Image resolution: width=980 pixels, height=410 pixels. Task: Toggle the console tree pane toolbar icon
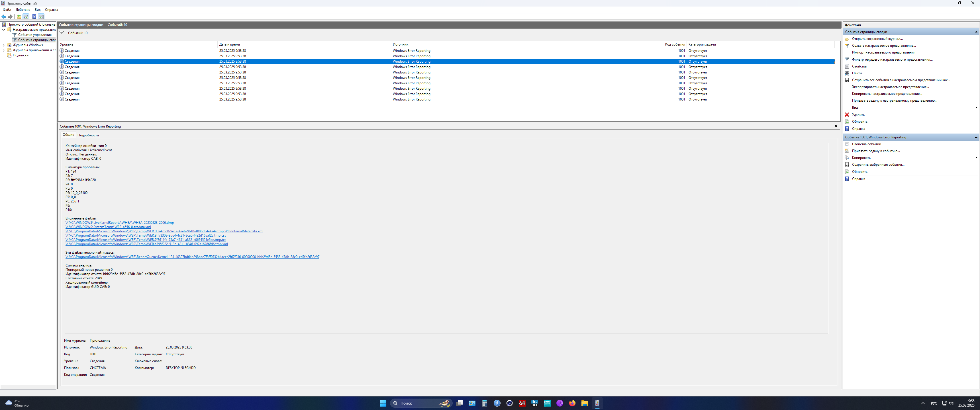point(26,17)
